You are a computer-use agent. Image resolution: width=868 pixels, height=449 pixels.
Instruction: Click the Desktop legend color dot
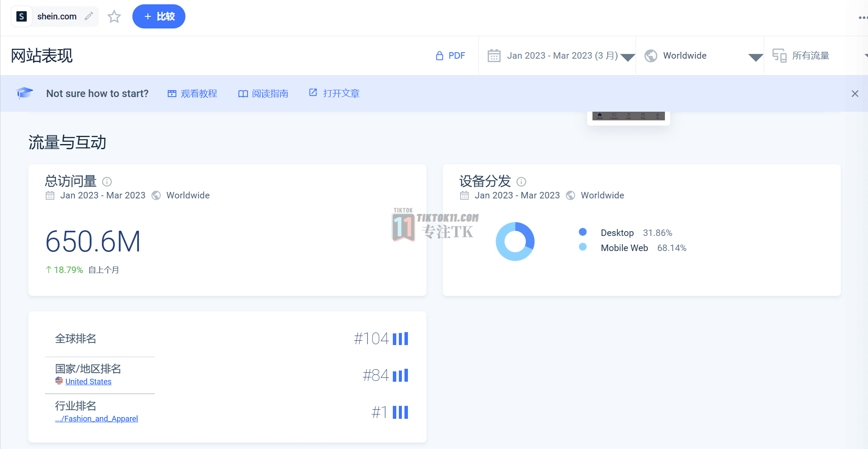point(583,232)
